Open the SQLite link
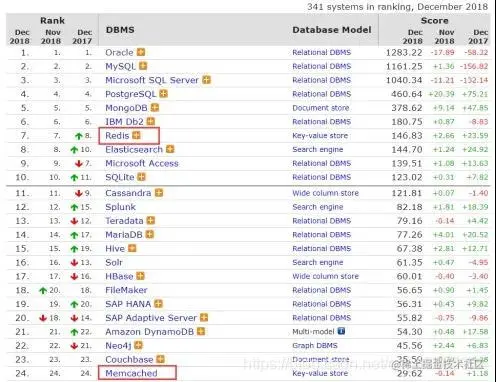 (120, 177)
